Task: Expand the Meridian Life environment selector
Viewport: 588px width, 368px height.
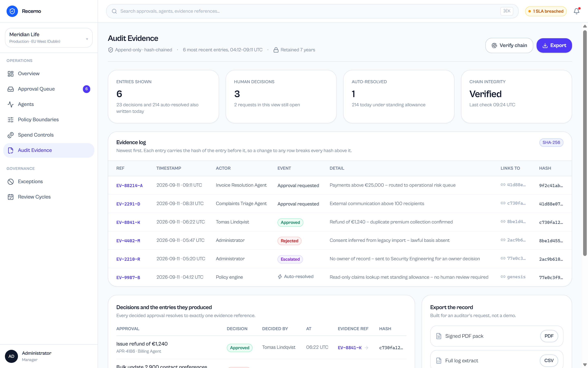Action: (x=49, y=38)
